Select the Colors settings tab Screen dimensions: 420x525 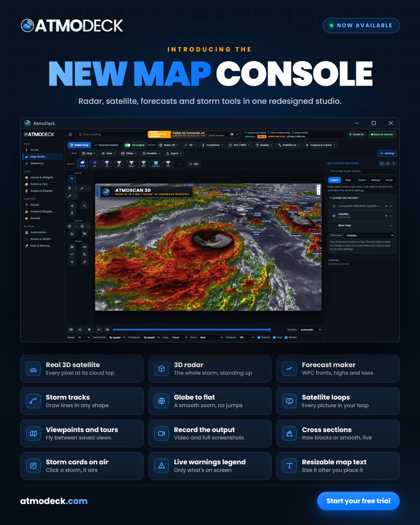(x=362, y=180)
